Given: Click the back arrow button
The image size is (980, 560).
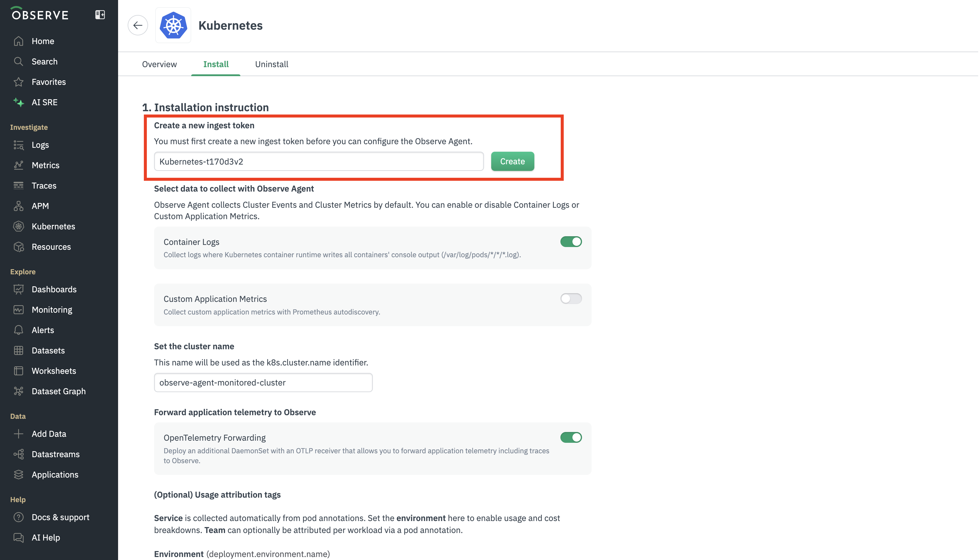Looking at the screenshot, I should (x=138, y=25).
